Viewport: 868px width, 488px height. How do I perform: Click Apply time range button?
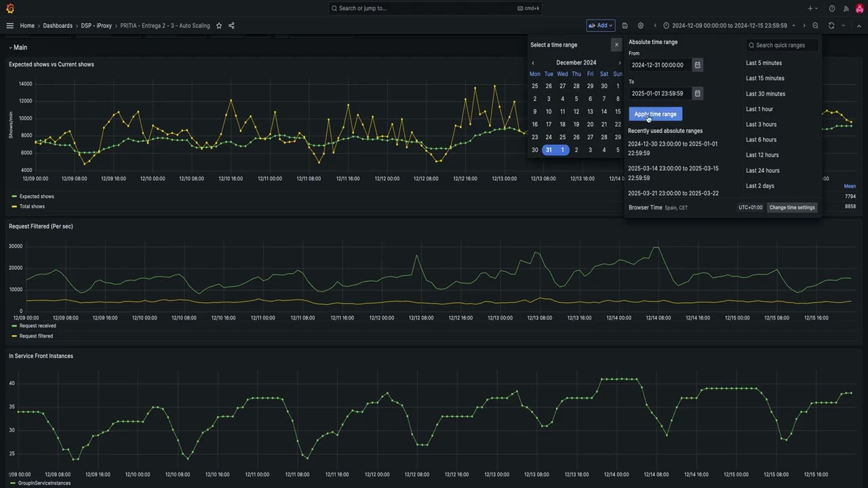click(x=655, y=114)
